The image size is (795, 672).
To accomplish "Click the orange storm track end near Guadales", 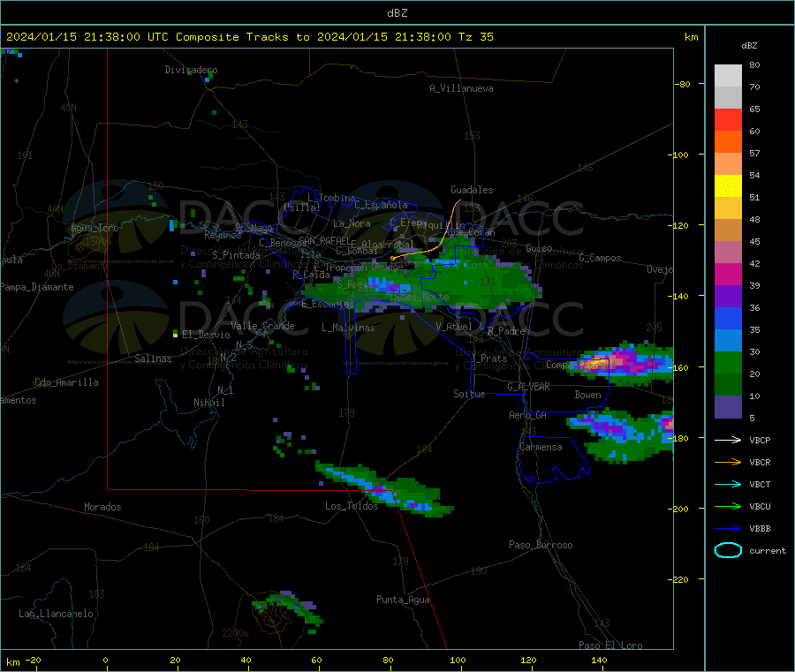I will pos(459,200).
